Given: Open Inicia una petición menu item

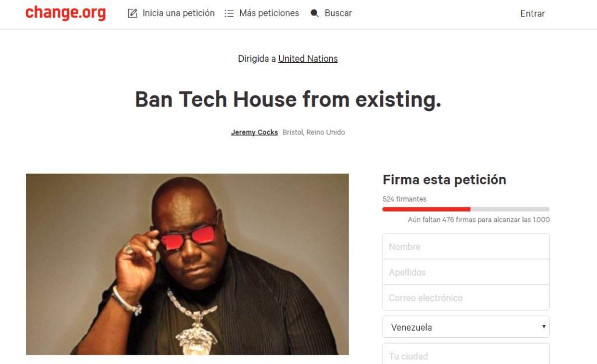Looking at the screenshot, I should (178, 13).
